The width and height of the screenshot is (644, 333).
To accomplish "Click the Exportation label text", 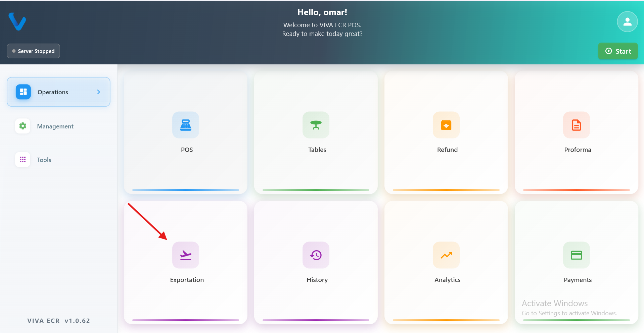I will pos(187,280).
